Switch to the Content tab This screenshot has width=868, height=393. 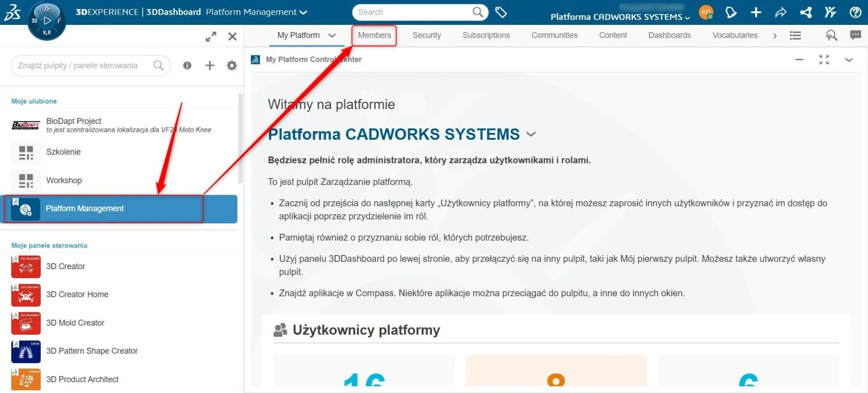coord(613,35)
